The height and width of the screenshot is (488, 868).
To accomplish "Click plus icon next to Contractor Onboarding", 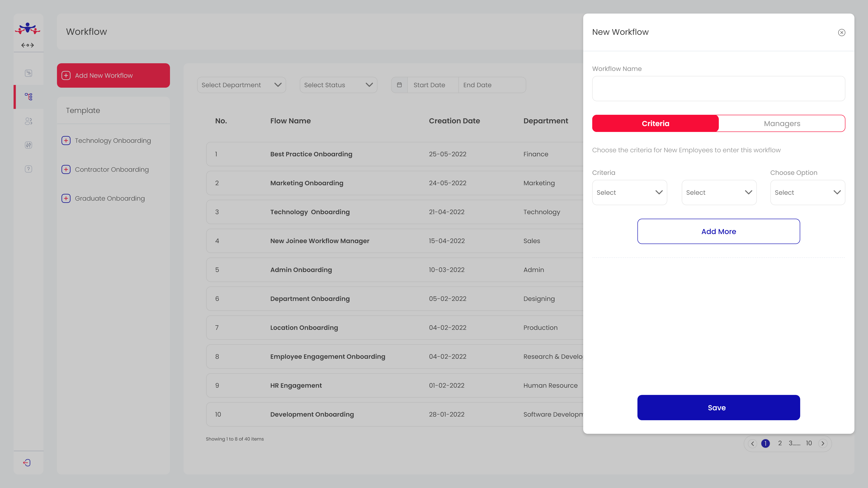I will coord(66,169).
